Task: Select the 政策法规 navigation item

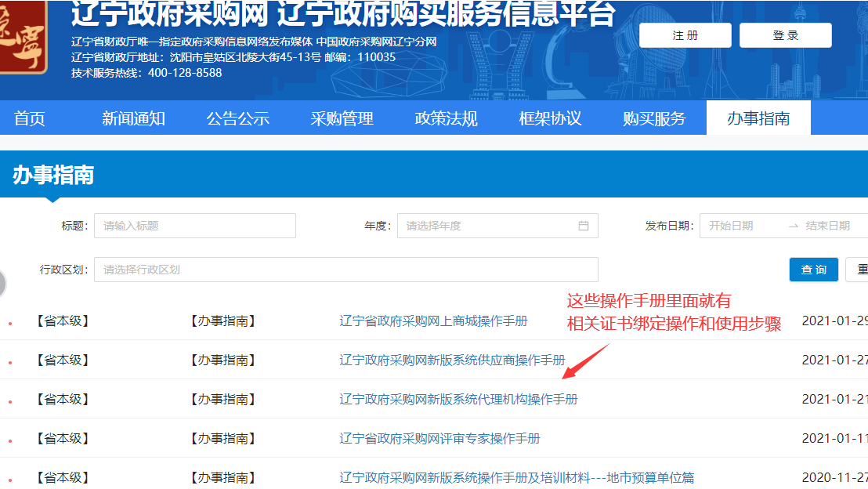Action: tap(446, 118)
